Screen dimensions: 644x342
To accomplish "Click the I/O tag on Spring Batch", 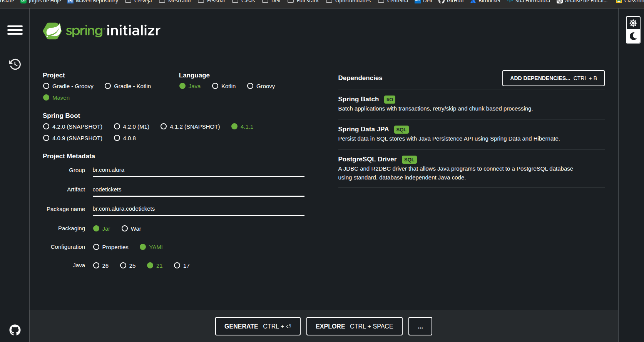I will pos(390,100).
